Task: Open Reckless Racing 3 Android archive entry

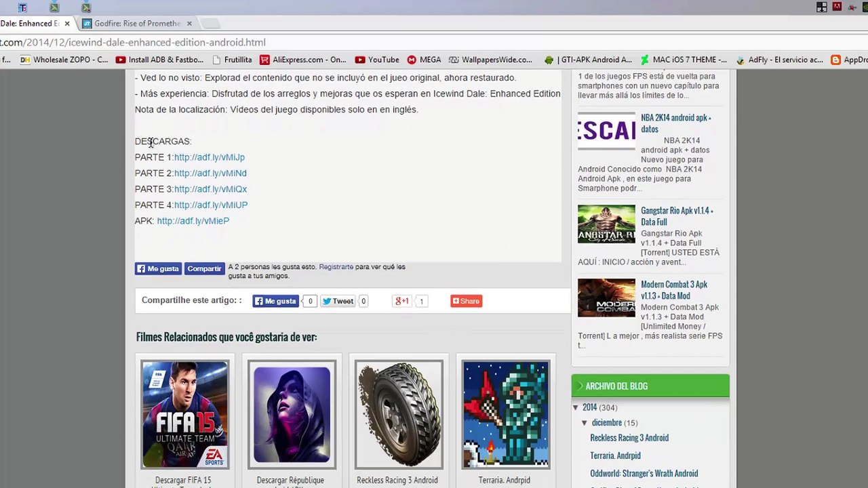Action: (629, 438)
